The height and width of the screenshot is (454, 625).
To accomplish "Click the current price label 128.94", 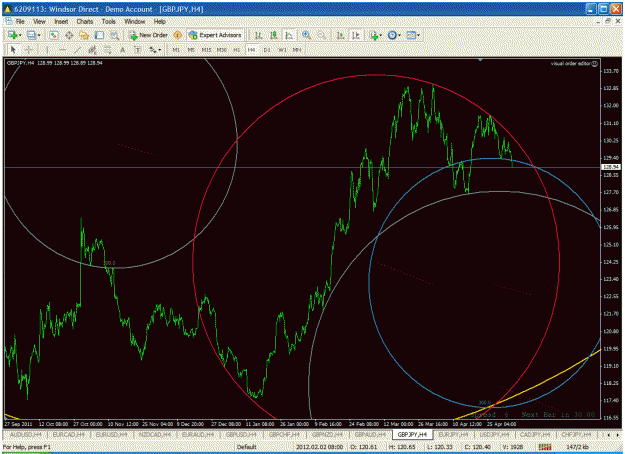I will pos(611,167).
